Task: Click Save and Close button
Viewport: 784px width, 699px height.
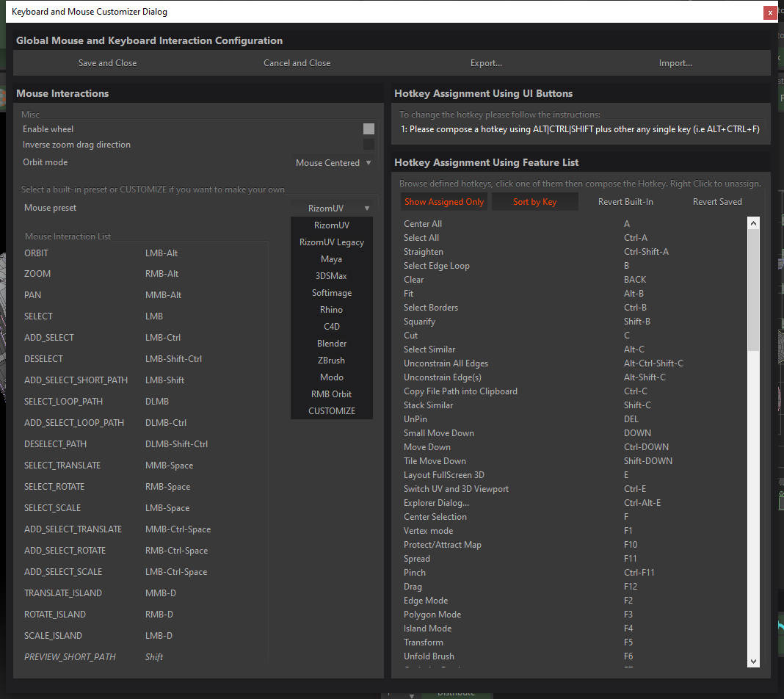Action: coord(107,63)
